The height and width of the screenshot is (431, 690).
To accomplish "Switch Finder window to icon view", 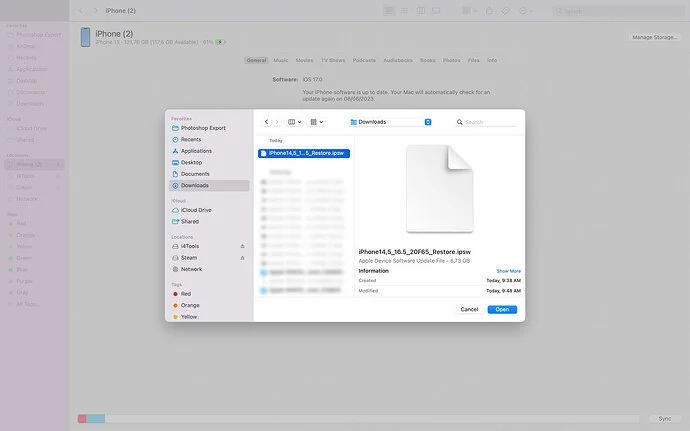I will pos(389,11).
